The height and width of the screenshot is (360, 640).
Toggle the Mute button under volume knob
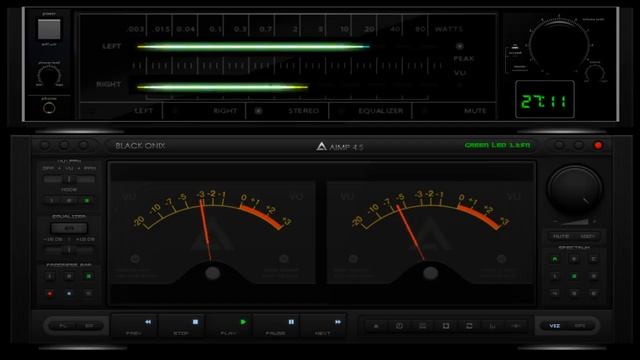pyautogui.click(x=561, y=236)
